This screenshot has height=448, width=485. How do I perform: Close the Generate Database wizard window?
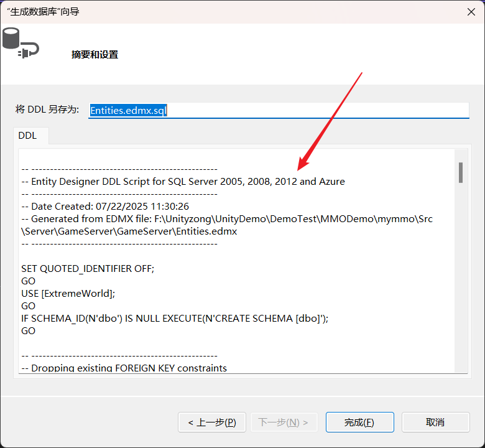[471, 11]
